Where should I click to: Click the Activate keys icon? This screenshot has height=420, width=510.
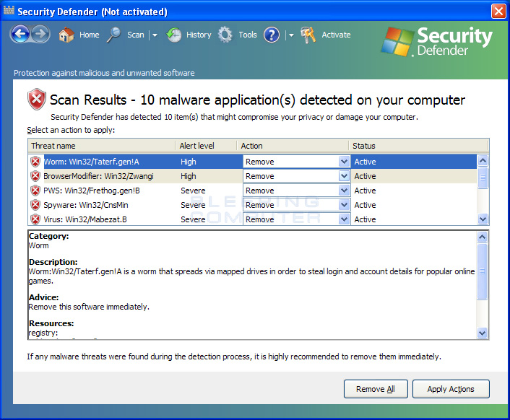tap(308, 35)
